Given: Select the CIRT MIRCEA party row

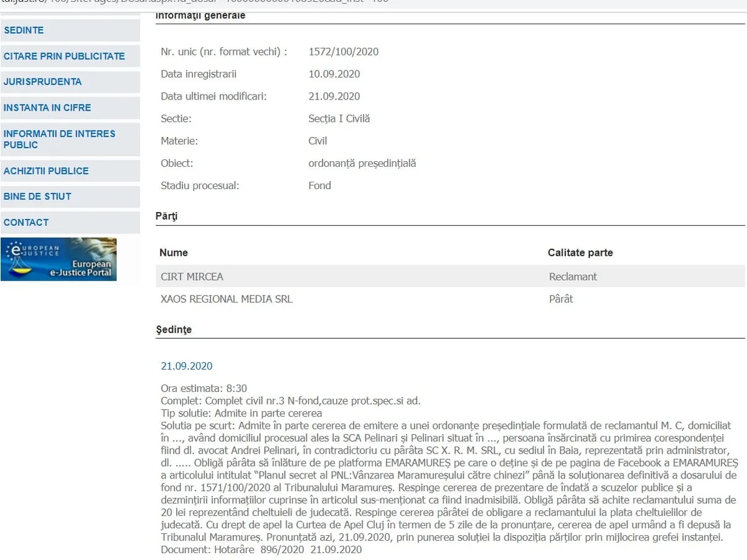Looking at the screenshot, I should coord(192,276).
